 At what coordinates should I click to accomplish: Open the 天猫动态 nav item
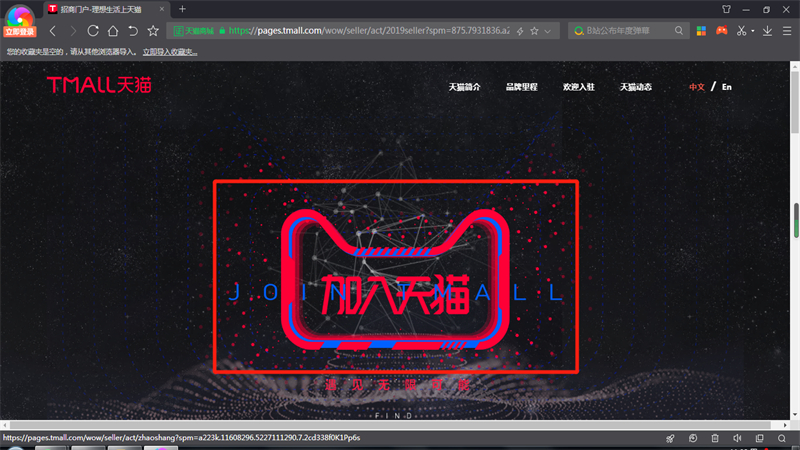[x=636, y=87]
